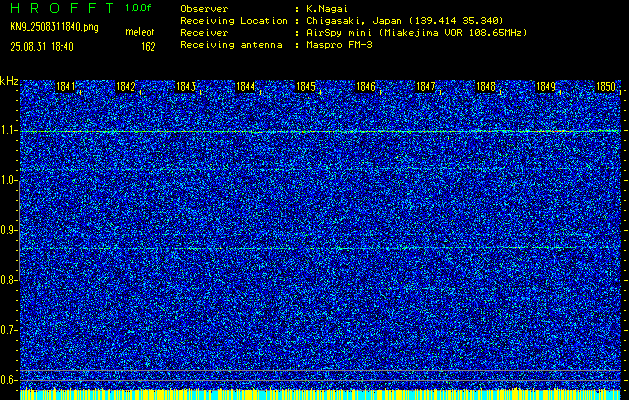Screen dimensions: 629x400
Task: Click the kHz axis unit label
Action: (9, 81)
